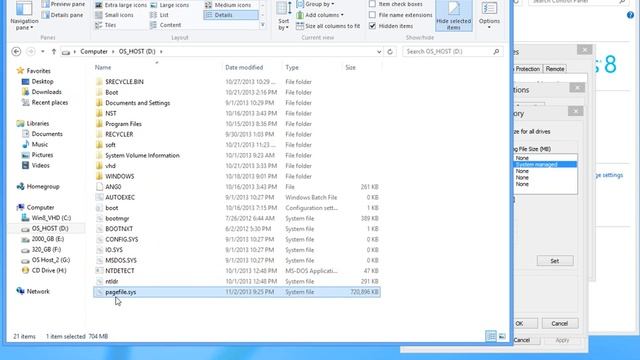Toggle File name extensions checkbox
Viewport: 640px width, 360px height.
400,15
